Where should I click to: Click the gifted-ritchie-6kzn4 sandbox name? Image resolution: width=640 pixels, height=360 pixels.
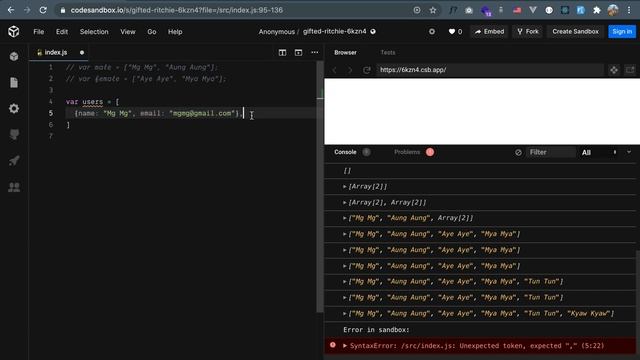(x=334, y=31)
